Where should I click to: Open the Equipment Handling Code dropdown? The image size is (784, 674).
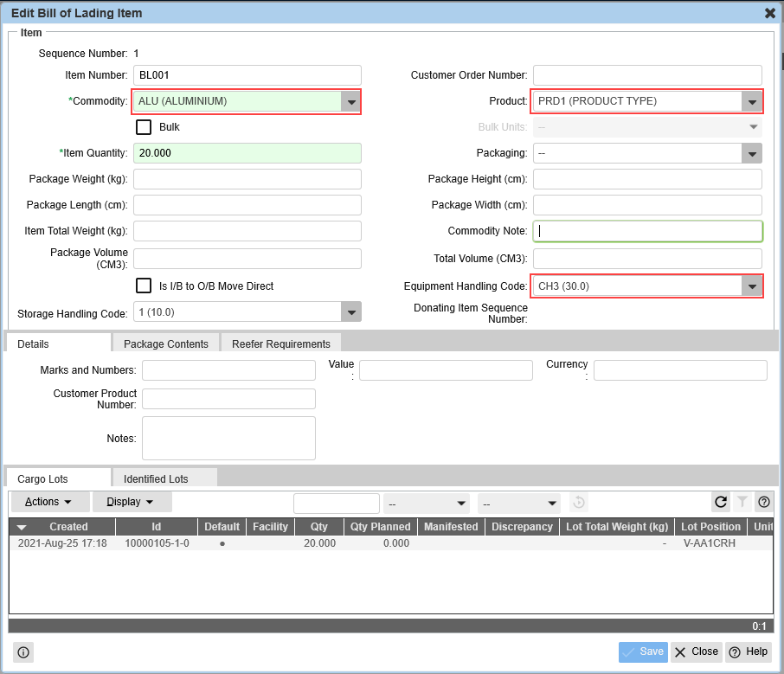coord(752,286)
